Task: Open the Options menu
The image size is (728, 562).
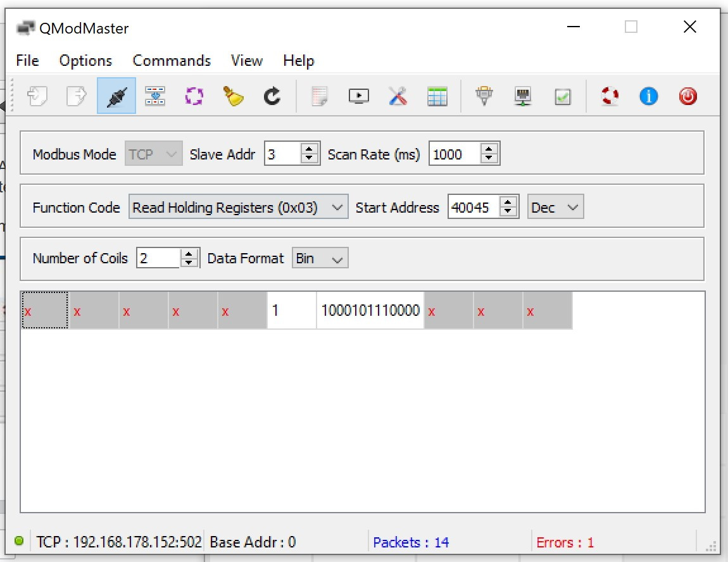Action: coord(85,61)
